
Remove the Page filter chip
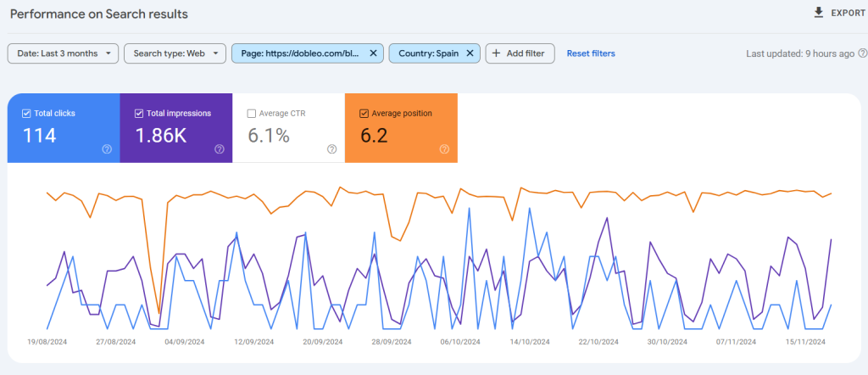coord(373,53)
